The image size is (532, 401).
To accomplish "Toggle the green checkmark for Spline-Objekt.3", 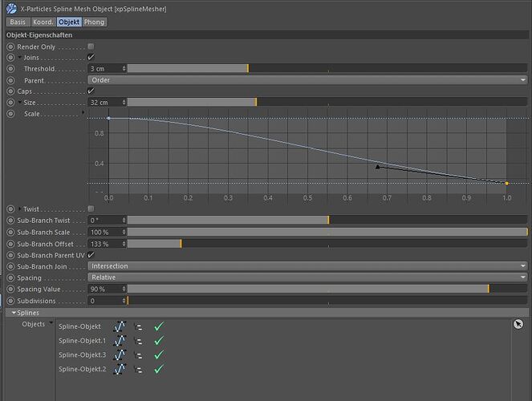I will [159, 354].
